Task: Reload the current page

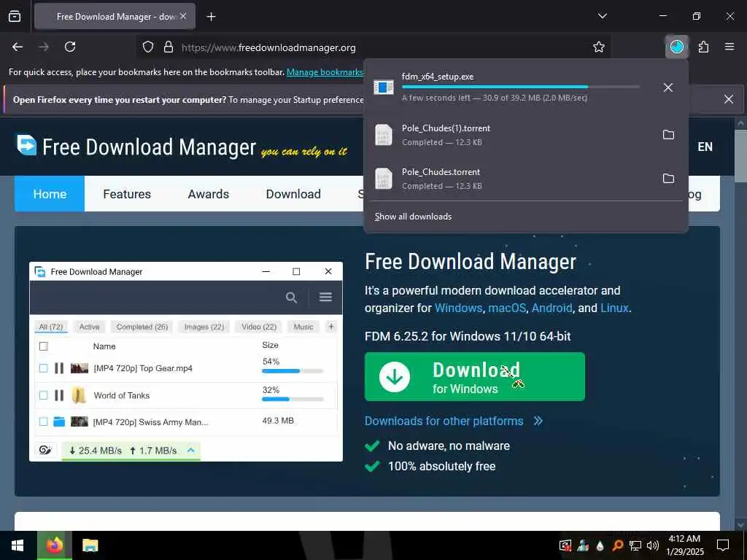Action: coord(70,47)
